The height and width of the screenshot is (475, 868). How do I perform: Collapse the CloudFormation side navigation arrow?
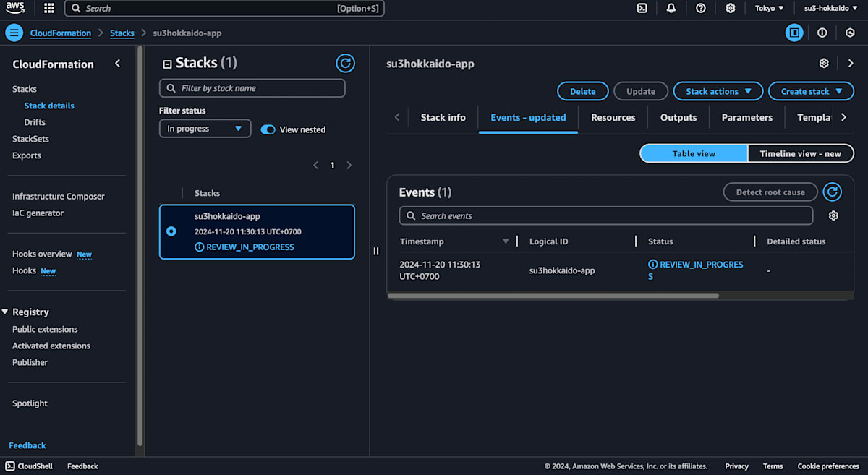click(x=118, y=64)
